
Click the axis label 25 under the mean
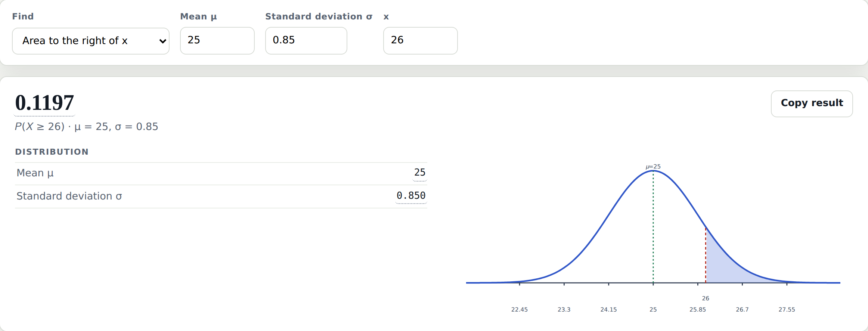[653, 309]
